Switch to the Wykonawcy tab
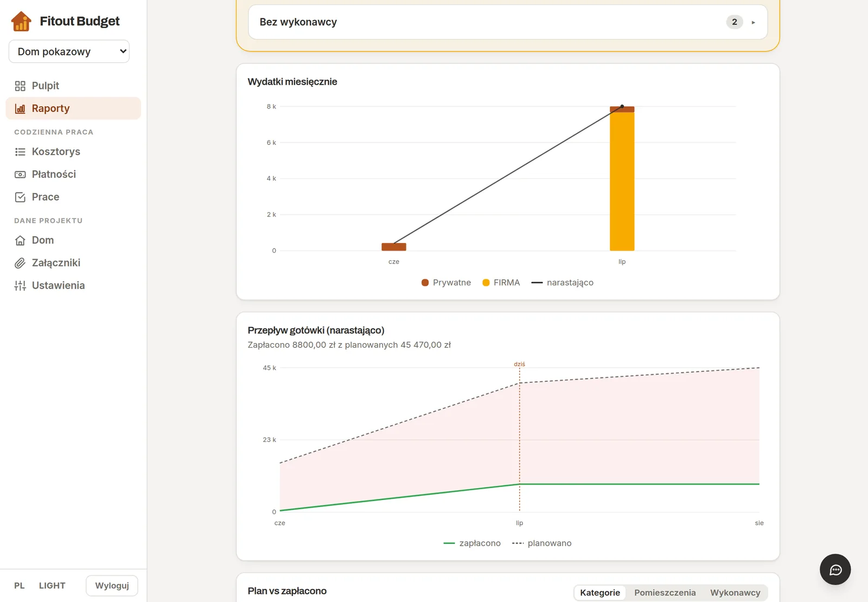 [x=735, y=593]
